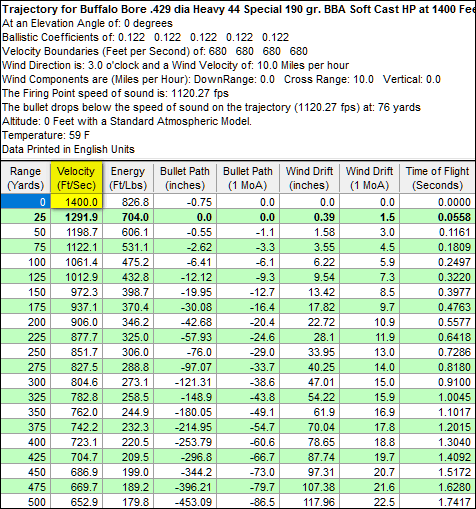The image size is (476, 509).
Task: Click energy value 258.5
Action: click(128, 397)
